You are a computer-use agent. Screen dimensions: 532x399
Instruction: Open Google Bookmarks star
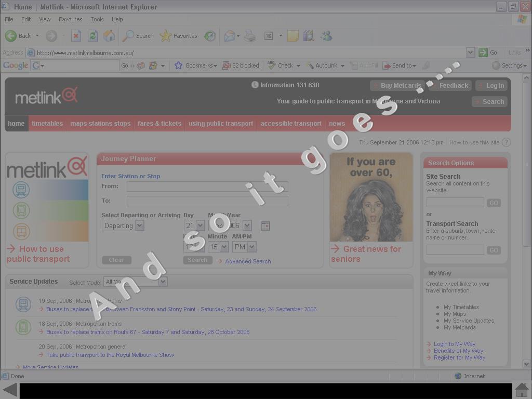point(179,65)
